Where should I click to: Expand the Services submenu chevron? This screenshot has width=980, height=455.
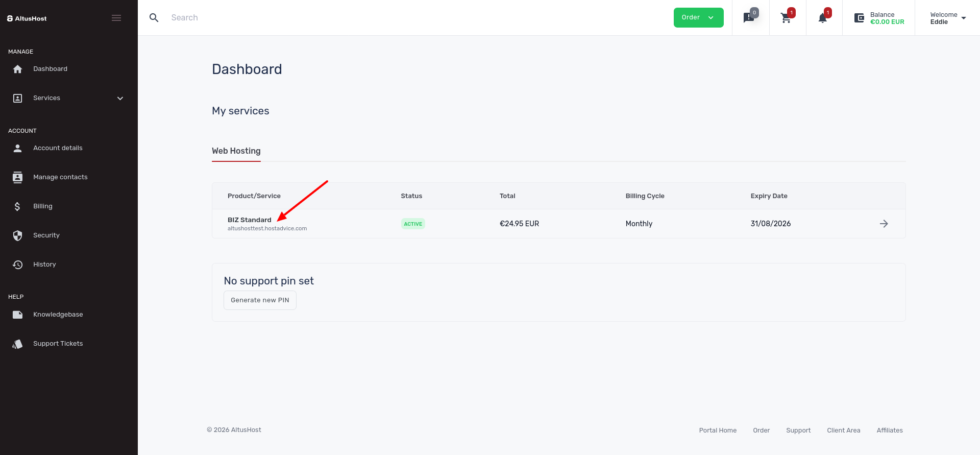tap(120, 98)
